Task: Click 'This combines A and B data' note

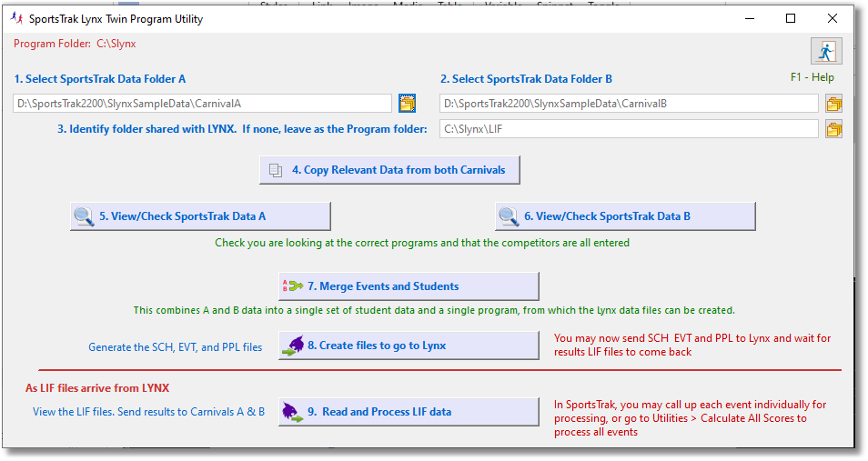Action: (x=434, y=310)
